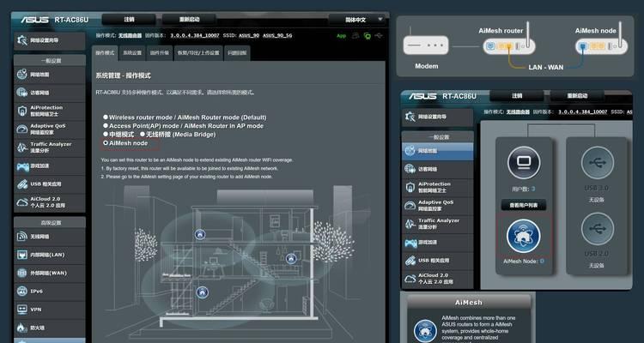Viewport: 644px width, 343px height.
Task: Open 访客网络 in Network Map window sidebar
Action: (437, 169)
